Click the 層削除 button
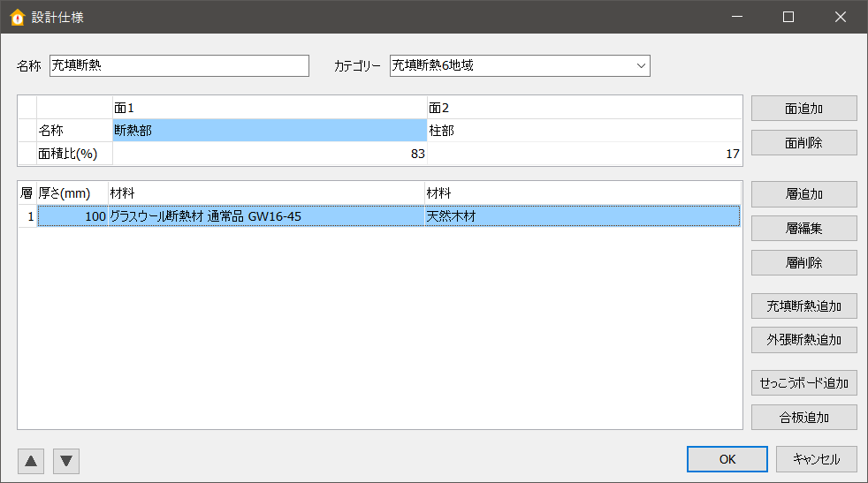Image resolution: width=868 pixels, height=483 pixels. tap(803, 262)
